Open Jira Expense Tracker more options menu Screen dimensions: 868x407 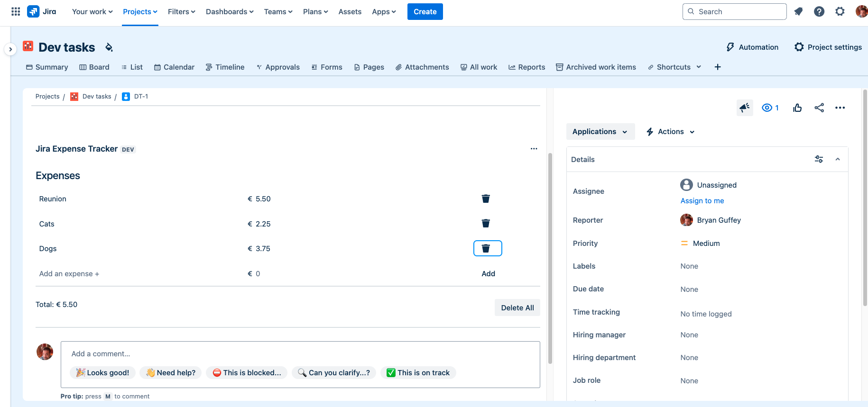pos(534,149)
